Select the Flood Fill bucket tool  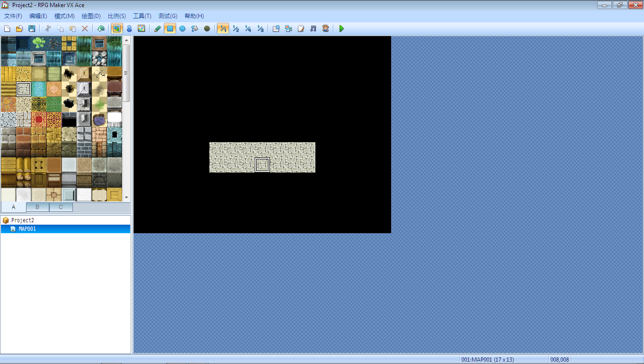tap(195, 29)
